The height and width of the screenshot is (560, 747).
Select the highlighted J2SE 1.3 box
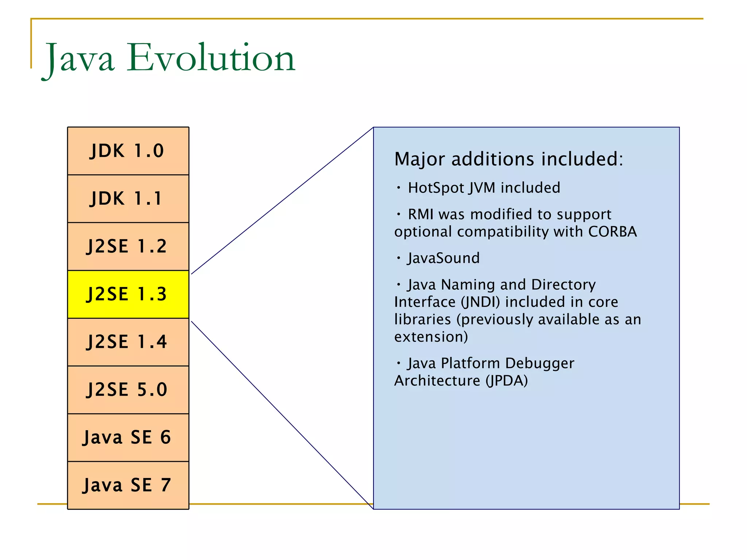[128, 294]
